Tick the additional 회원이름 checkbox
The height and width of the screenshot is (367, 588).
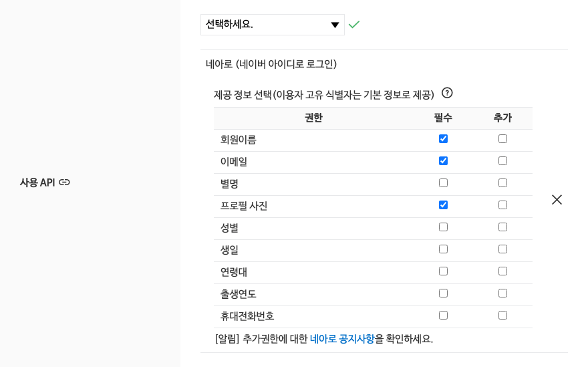[503, 139]
